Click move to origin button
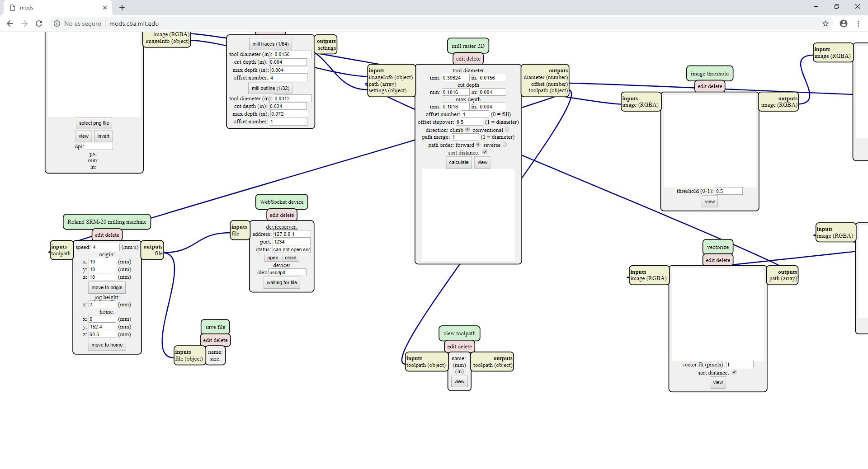The image size is (868, 469). click(107, 287)
